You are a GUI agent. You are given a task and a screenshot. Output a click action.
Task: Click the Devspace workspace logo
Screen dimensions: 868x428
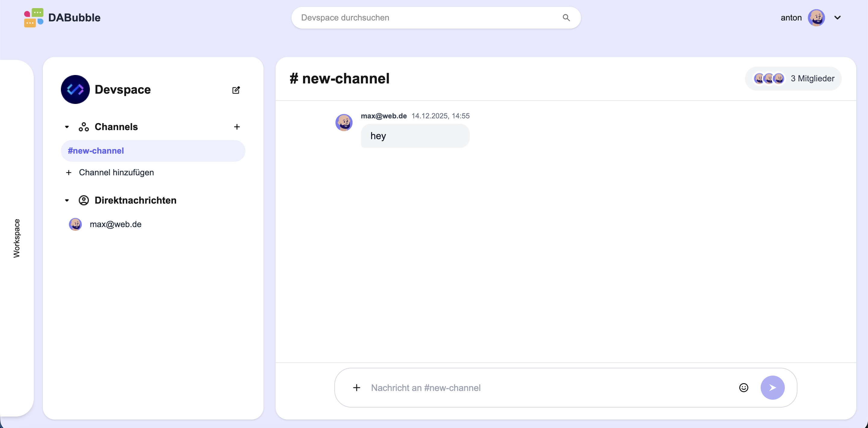pos(75,89)
